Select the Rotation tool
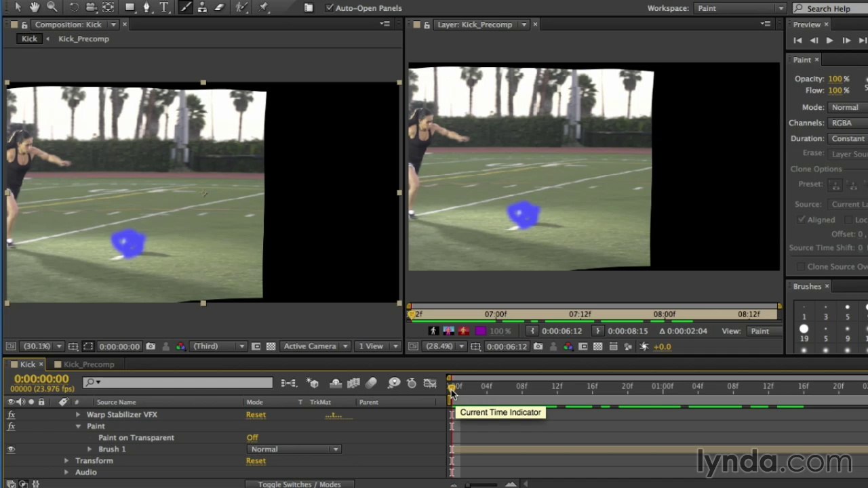The width and height of the screenshot is (868, 488). click(x=74, y=7)
